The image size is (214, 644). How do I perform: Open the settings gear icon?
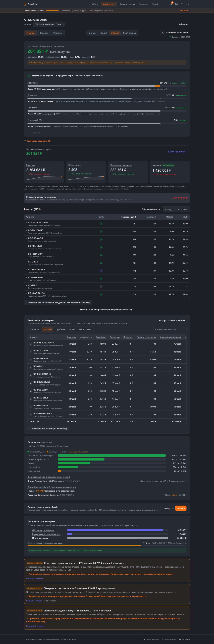pos(176,4)
